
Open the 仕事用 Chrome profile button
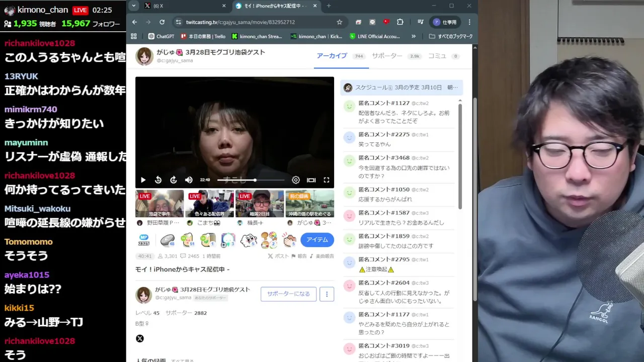[445, 22]
